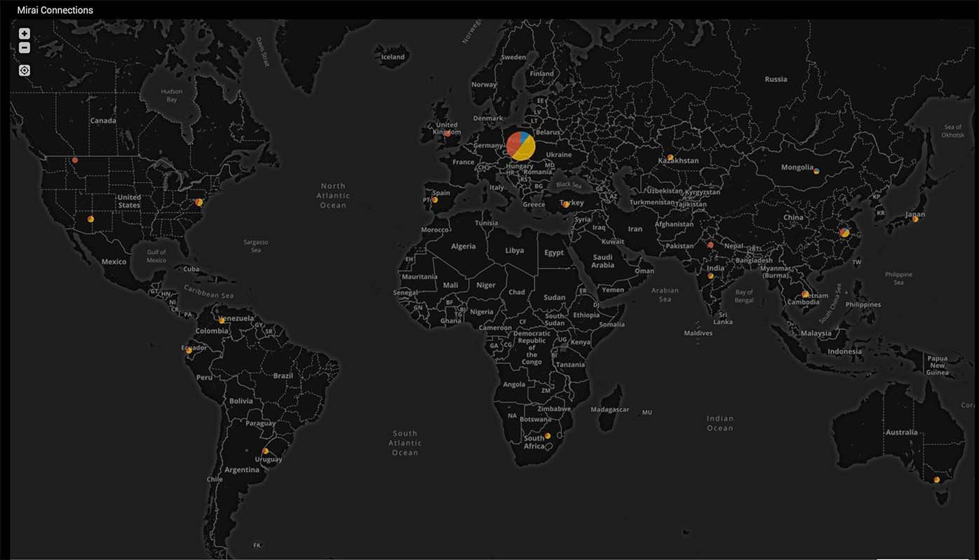
Task: Select the marker in southeastern Australia
Action: click(936, 480)
